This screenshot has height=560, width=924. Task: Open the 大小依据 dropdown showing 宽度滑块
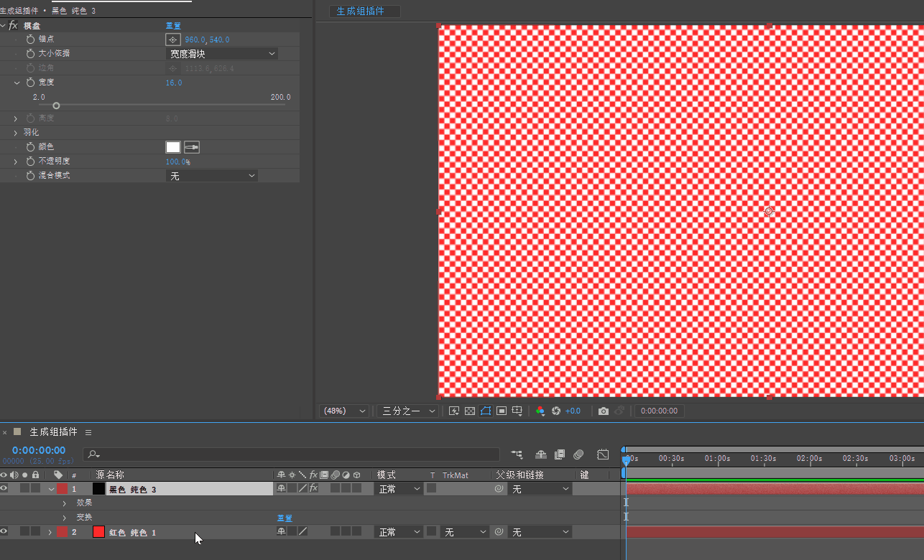click(x=222, y=54)
